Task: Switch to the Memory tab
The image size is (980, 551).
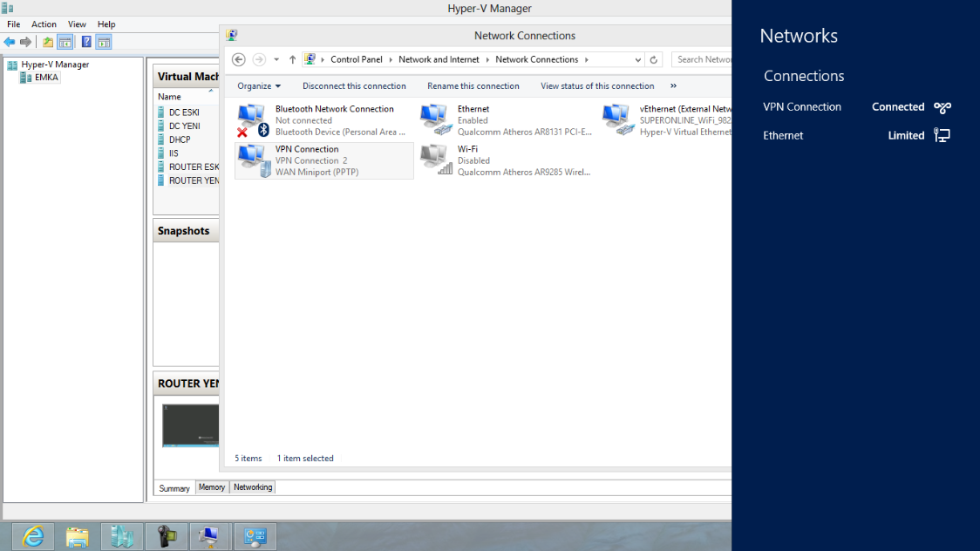Action: tap(211, 487)
